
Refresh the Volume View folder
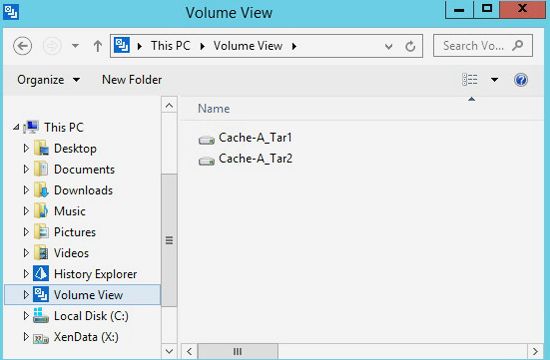coord(410,46)
